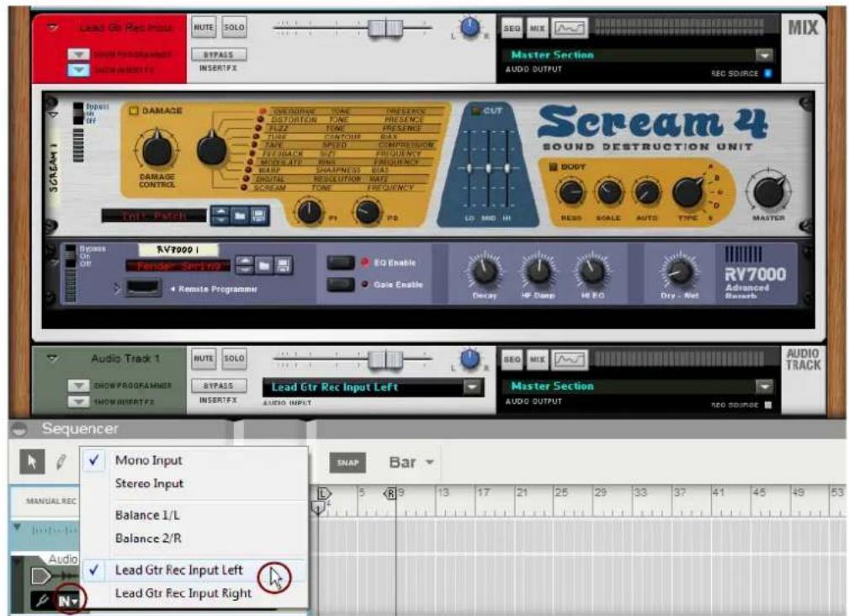Step RV7000 patch selection arrows
This screenshot has height=616, width=849.
click(x=245, y=265)
